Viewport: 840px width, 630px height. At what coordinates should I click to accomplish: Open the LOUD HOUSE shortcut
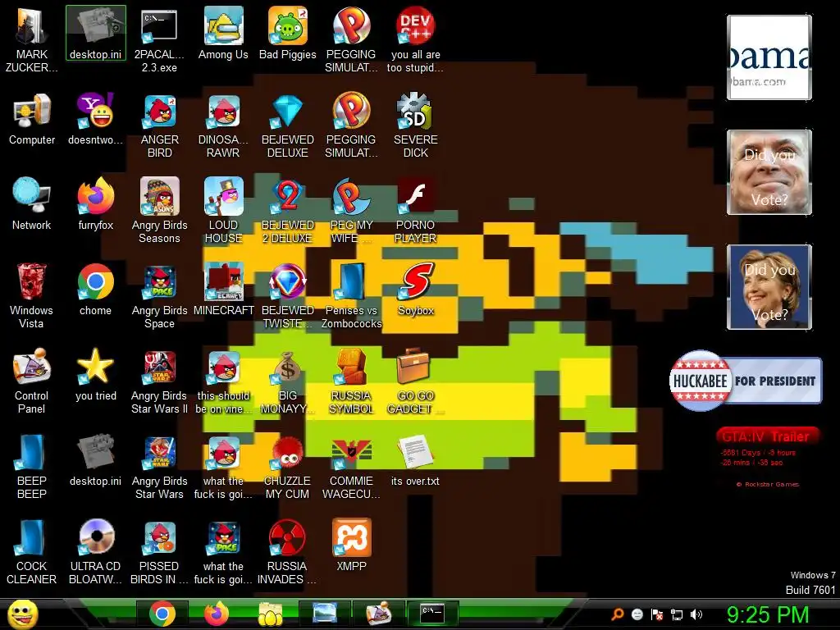(x=223, y=211)
